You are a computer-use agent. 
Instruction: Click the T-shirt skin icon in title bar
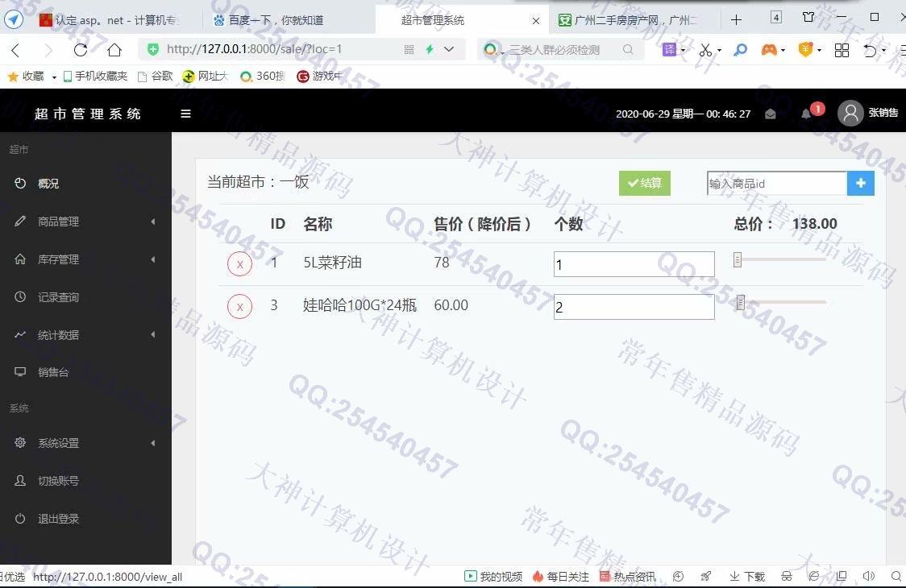click(x=808, y=18)
